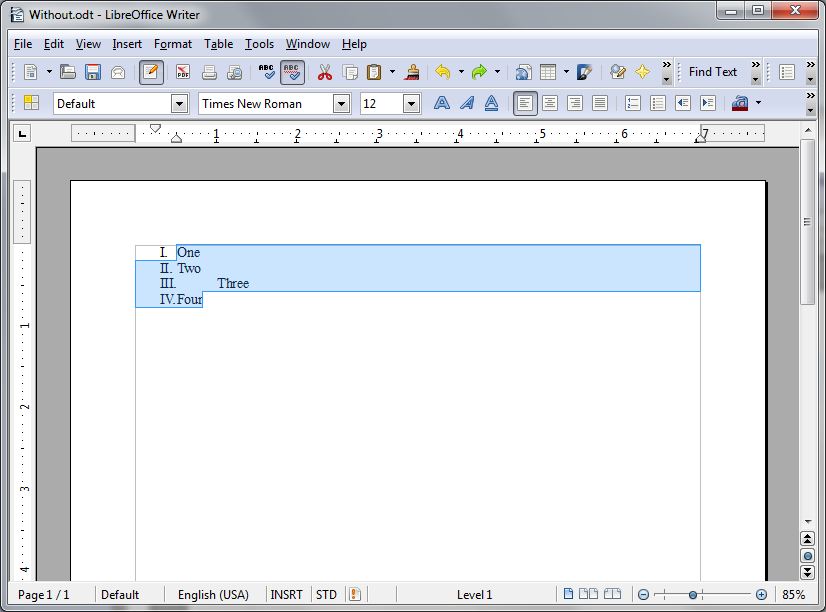Increase the indent of the paragraph

(708, 103)
